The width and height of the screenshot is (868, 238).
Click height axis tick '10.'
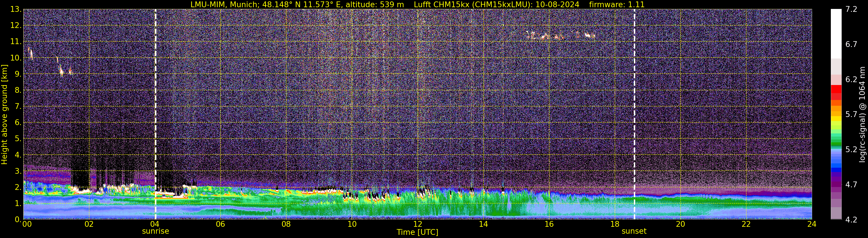[16, 58]
